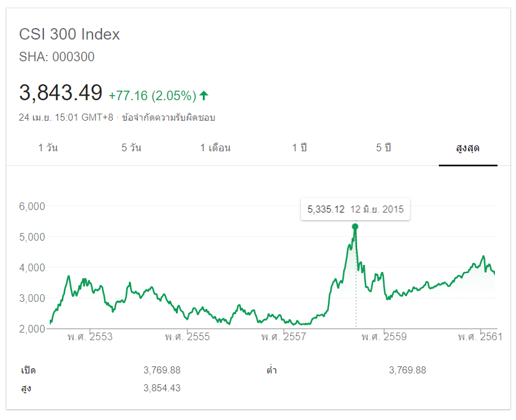Click the 3,843.49 current price
The height and width of the screenshot is (420, 516).
(61, 93)
